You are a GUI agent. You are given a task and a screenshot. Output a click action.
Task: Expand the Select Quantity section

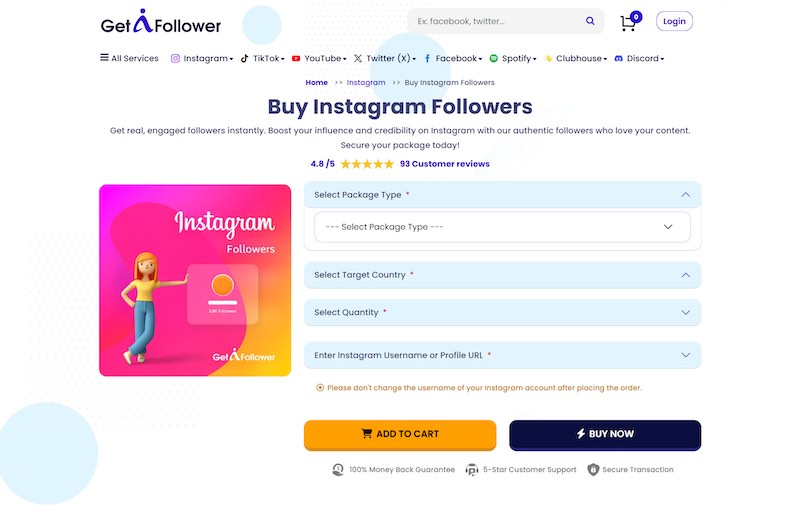click(x=685, y=313)
